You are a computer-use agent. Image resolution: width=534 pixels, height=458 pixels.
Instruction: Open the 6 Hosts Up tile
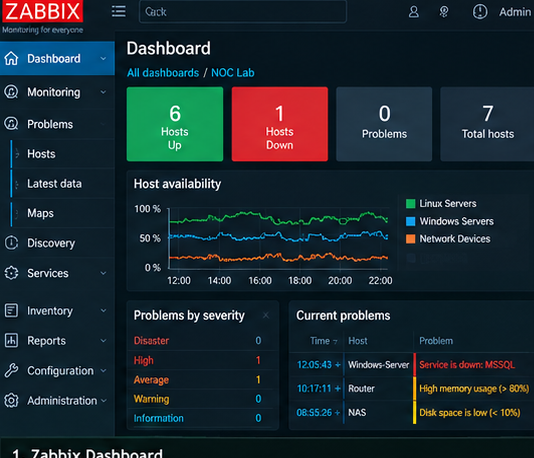pyautogui.click(x=175, y=124)
